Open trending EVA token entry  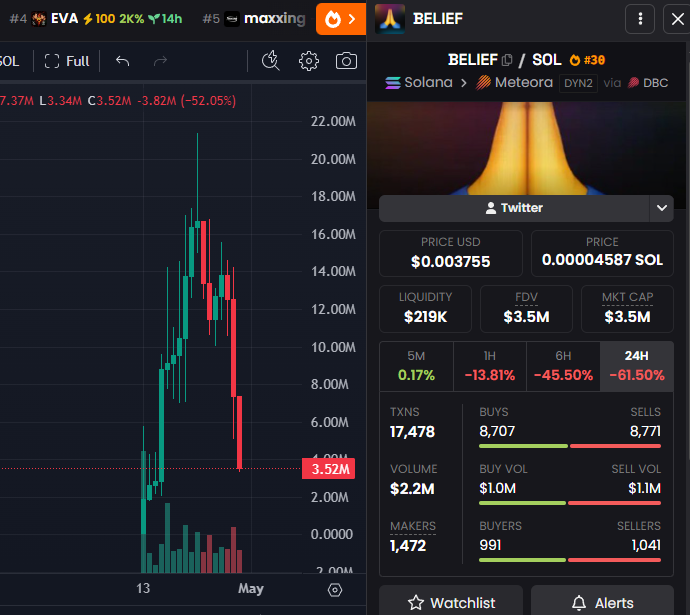coord(96,19)
